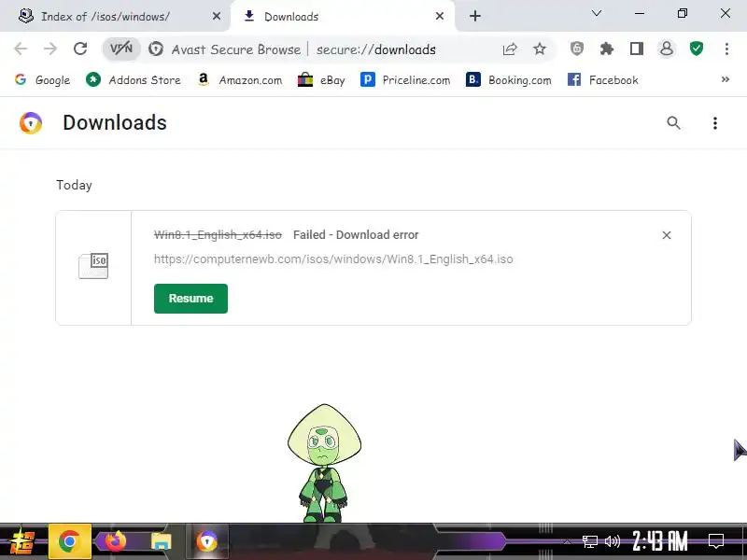This screenshot has height=560, width=747.
Task: Launch Google Chrome from the taskbar
Action: tap(69, 542)
